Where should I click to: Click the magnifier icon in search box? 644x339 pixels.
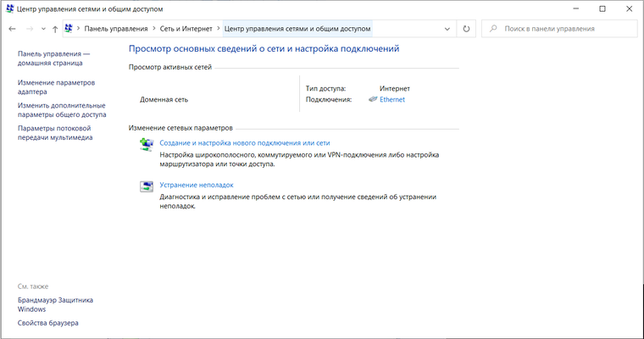pyautogui.click(x=494, y=29)
